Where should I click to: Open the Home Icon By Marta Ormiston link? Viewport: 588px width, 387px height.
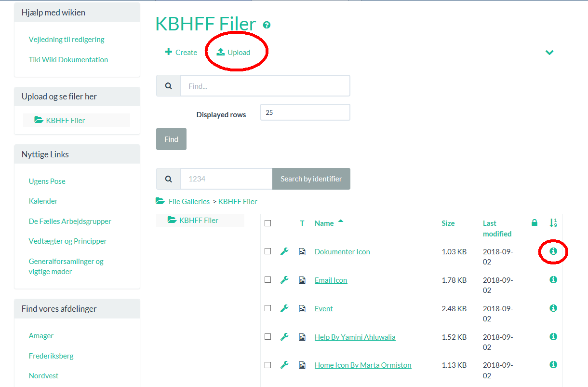(x=363, y=365)
